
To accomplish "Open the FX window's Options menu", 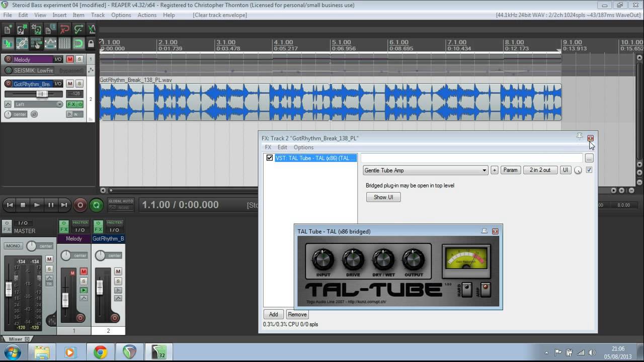I will tap(303, 147).
